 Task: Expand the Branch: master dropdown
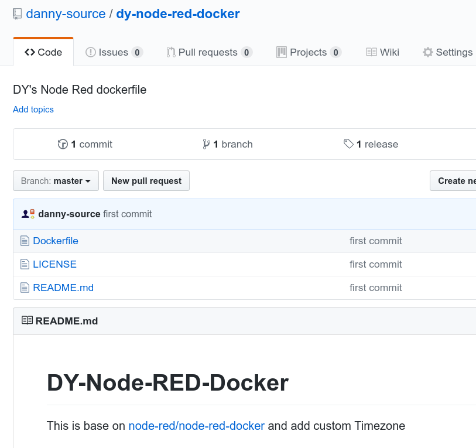coord(56,181)
